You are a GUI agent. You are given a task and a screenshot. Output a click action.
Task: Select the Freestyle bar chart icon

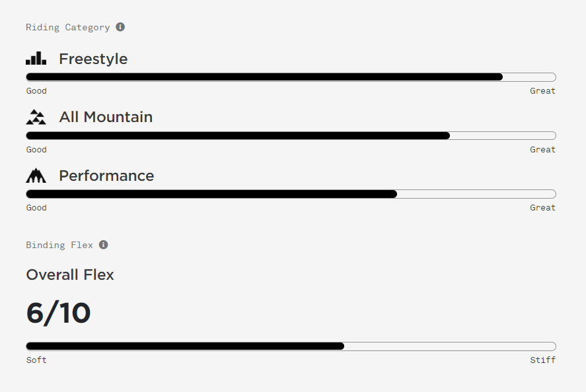coord(36,58)
